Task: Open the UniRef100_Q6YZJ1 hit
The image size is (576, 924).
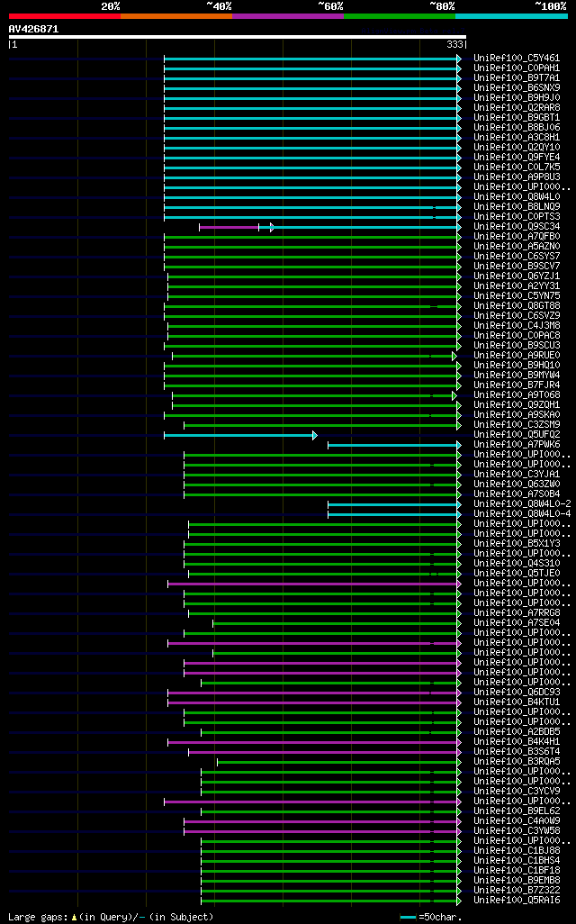Action: tap(517, 276)
